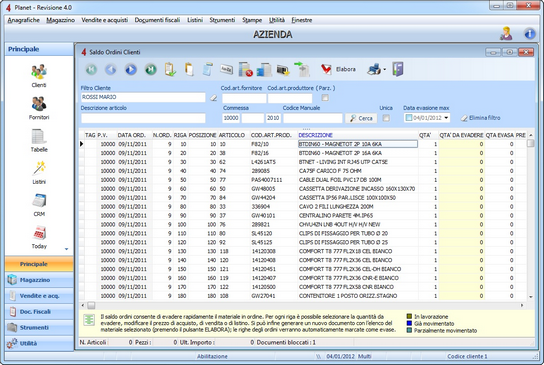Open printer options dropdown arrow
The height and width of the screenshot is (365, 544).
pyautogui.click(x=384, y=70)
